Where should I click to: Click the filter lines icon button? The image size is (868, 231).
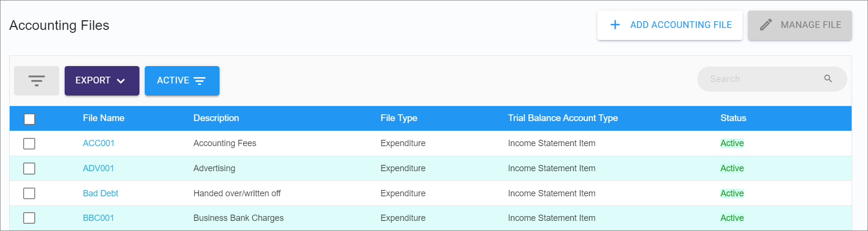click(37, 81)
